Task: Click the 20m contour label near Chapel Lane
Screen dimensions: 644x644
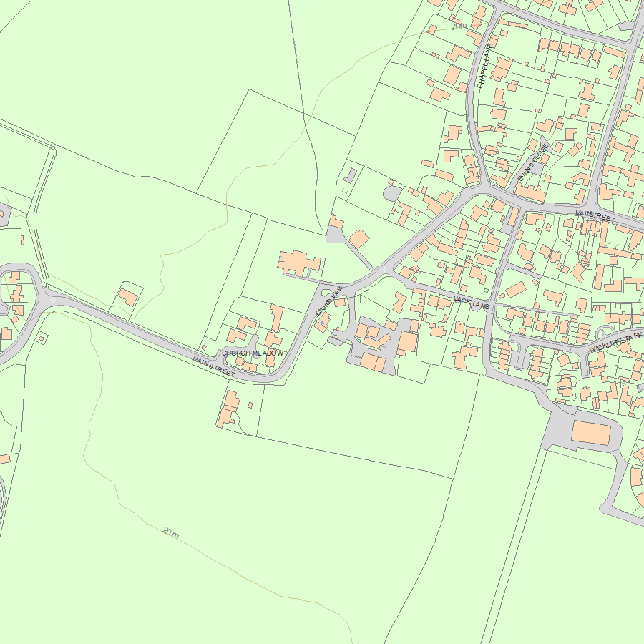Action: point(459,26)
